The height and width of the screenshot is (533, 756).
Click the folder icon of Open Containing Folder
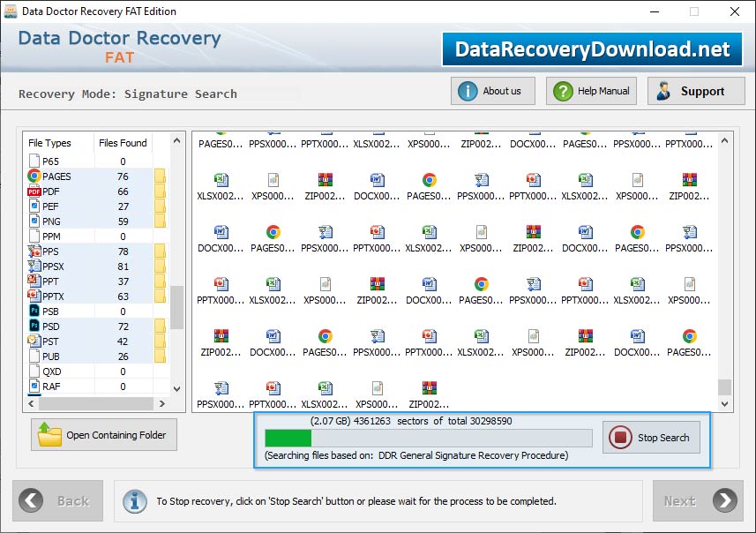pyautogui.click(x=49, y=434)
